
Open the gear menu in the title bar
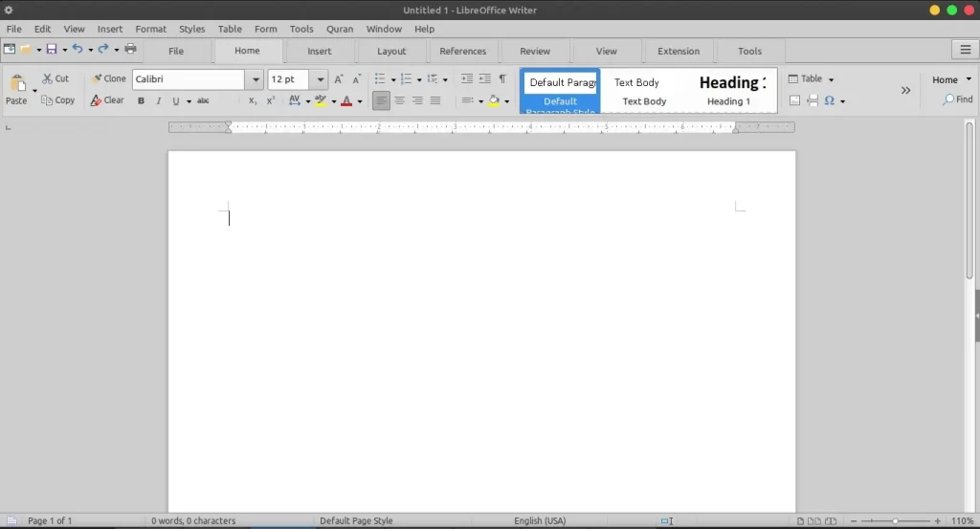point(8,10)
